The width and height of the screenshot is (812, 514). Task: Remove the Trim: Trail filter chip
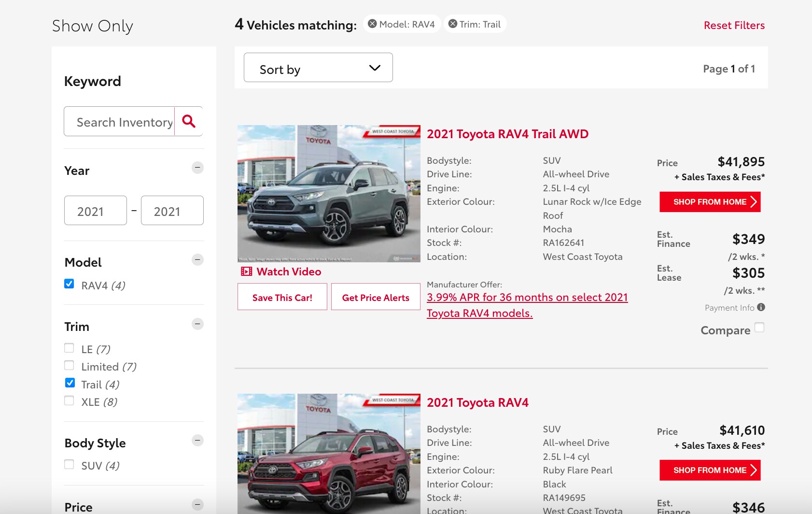453,24
